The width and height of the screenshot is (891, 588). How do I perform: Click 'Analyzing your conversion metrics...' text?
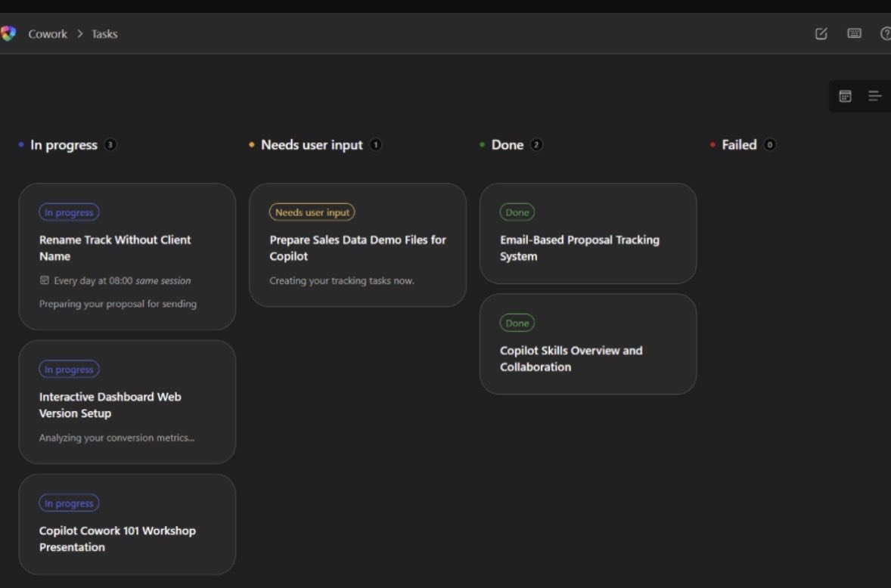116,438
